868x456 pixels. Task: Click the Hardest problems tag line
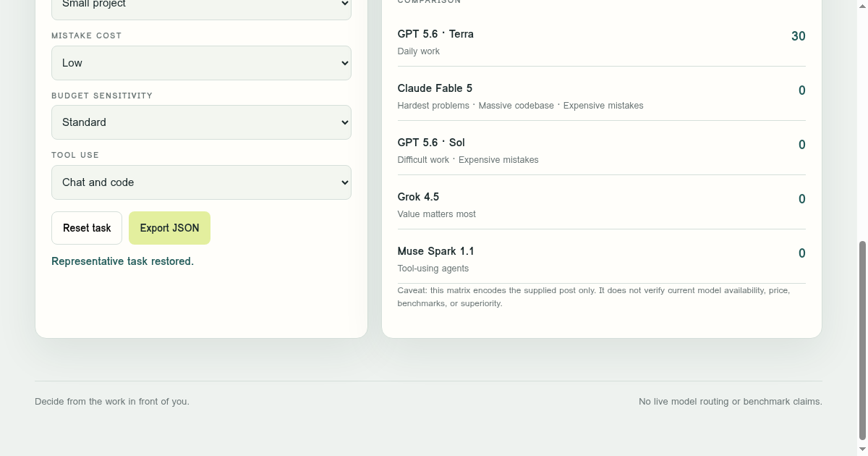point(520,106)
